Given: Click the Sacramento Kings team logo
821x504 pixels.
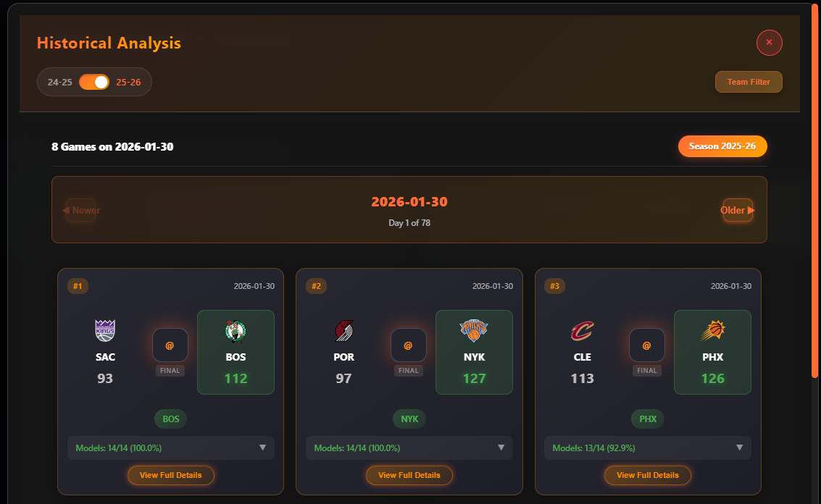Looking at the screenshot, I should 105,331.
